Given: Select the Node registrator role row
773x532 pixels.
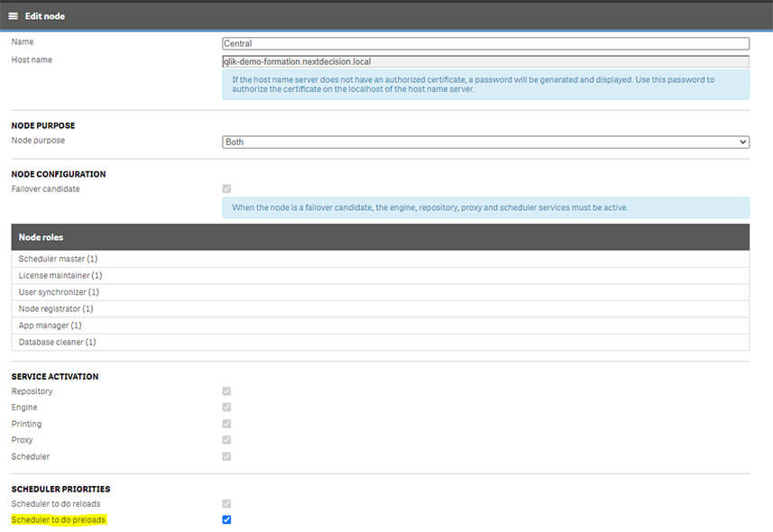Looking at the screenshot, I should click(380, 308).
